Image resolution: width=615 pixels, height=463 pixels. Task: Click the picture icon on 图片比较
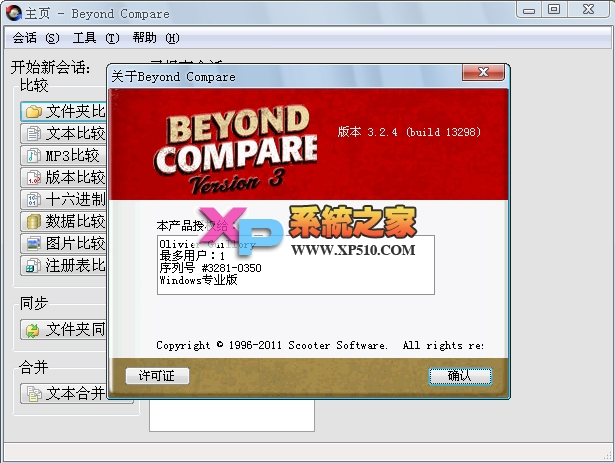coord(34,244)
